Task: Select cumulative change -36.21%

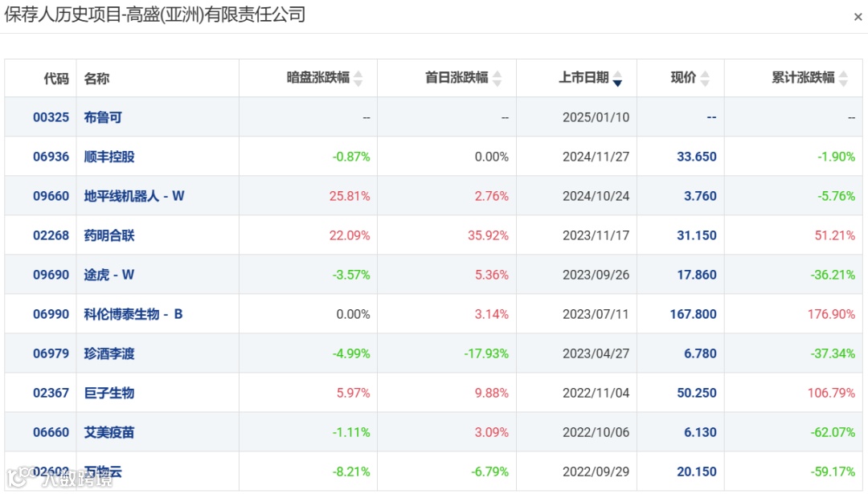Action: [833, 275]
